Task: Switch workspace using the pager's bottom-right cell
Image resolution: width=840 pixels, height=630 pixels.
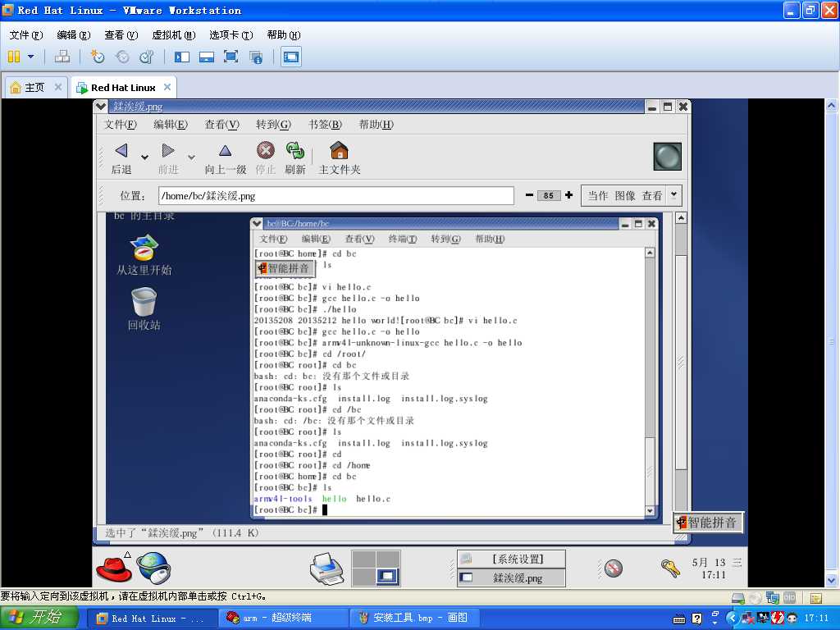Action: click(x=388, y=577)
